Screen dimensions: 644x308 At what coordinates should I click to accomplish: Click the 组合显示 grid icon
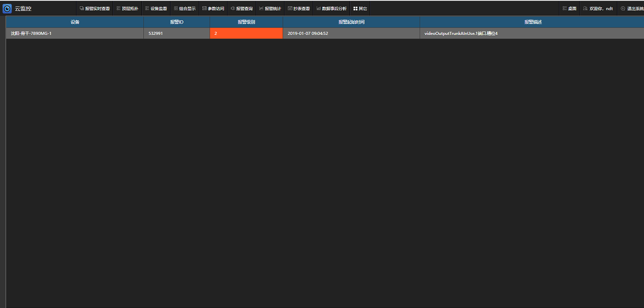176,8
